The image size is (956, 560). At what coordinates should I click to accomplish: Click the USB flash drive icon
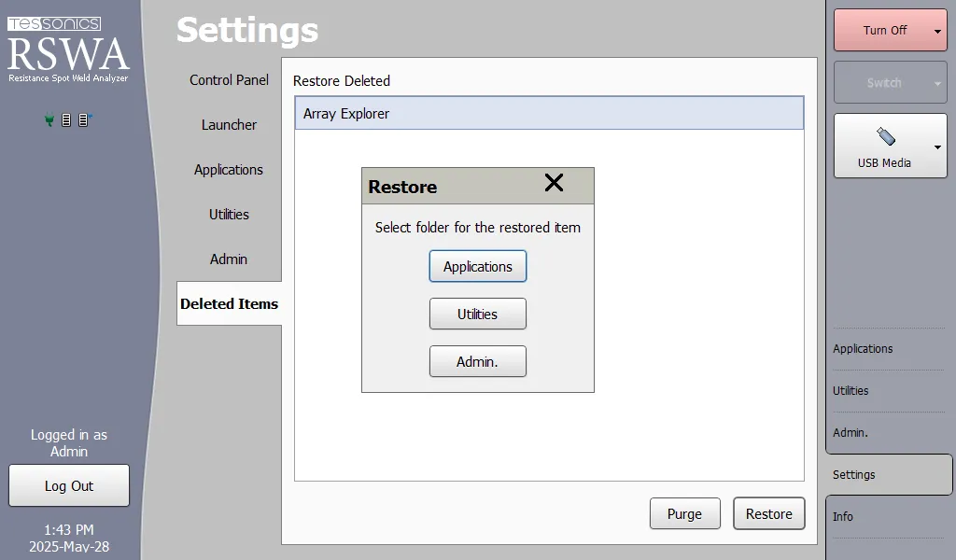885,136
